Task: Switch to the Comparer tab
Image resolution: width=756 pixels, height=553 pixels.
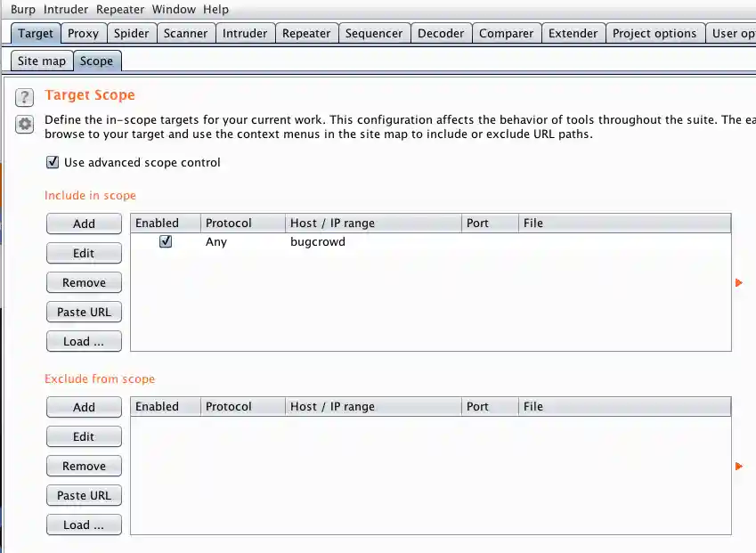Action: pos(507,33)
